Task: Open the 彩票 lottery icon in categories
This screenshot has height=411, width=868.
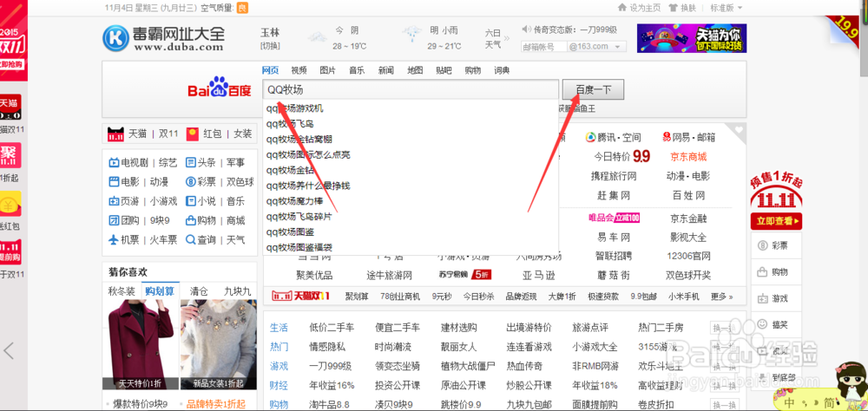Action: point(191,181)
